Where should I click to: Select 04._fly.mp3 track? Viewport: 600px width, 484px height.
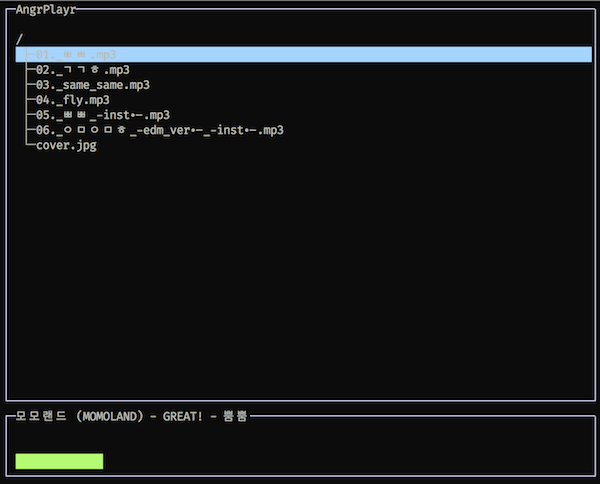click(x=73, y=100)
